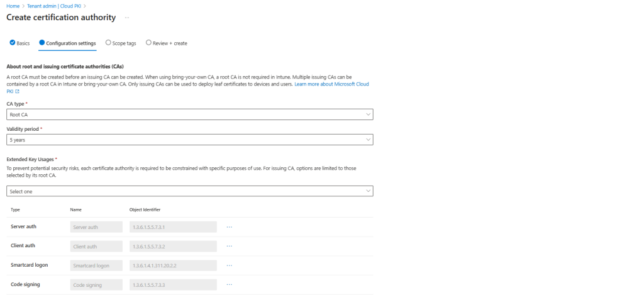This screenshot has width=644, height=295.
Task: Switch to the Basics tab
Action: pos(23,43)
